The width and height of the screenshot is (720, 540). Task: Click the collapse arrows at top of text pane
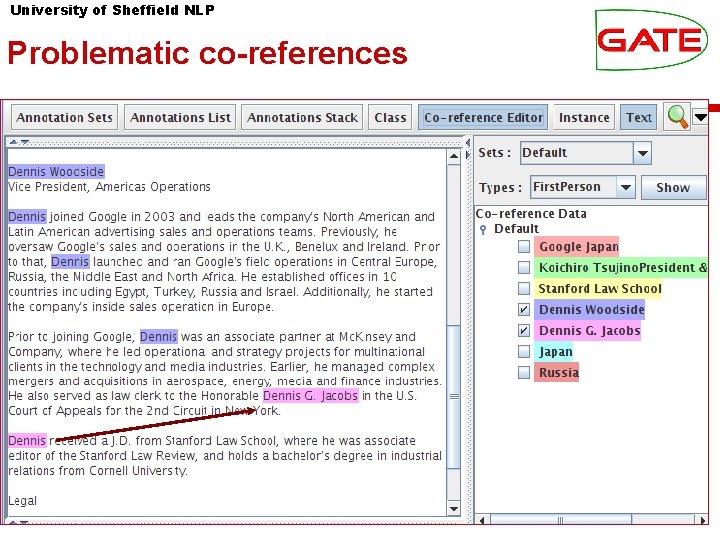click(x=19, y=142)
